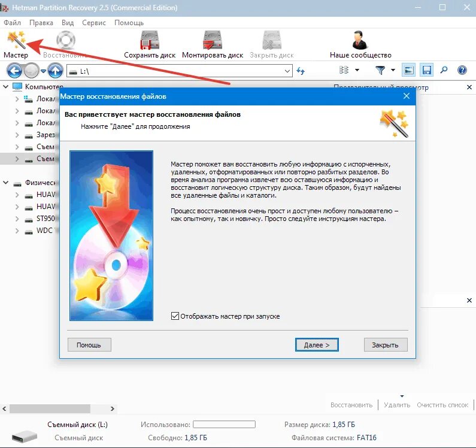Expand the WDC disk node
The width and height of the screenshot is (476, 448).
tap(17, 231)
